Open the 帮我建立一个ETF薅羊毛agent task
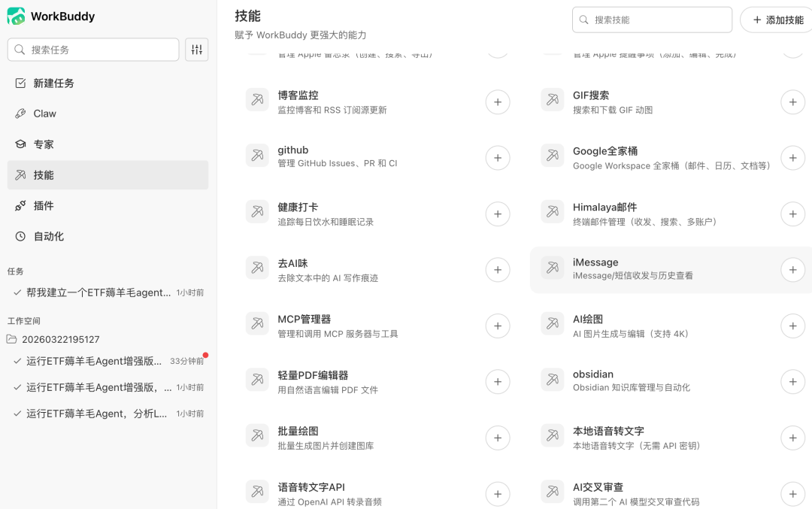812x509 pixels. coord(98,292)
